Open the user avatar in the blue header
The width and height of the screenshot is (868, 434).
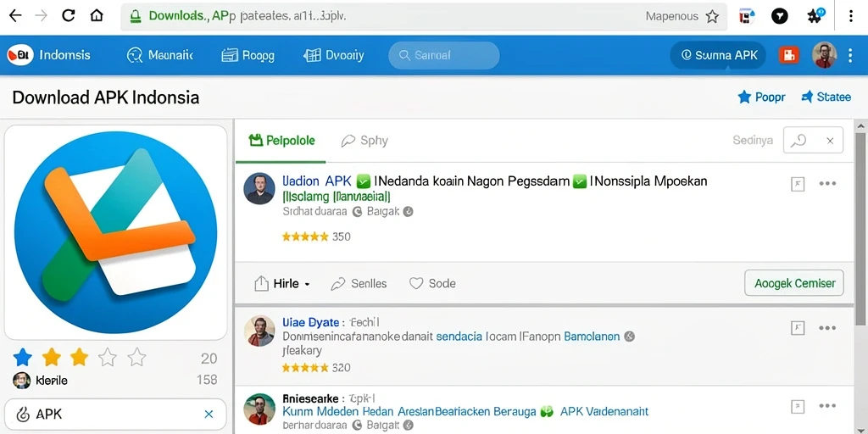tap(824, 55)
